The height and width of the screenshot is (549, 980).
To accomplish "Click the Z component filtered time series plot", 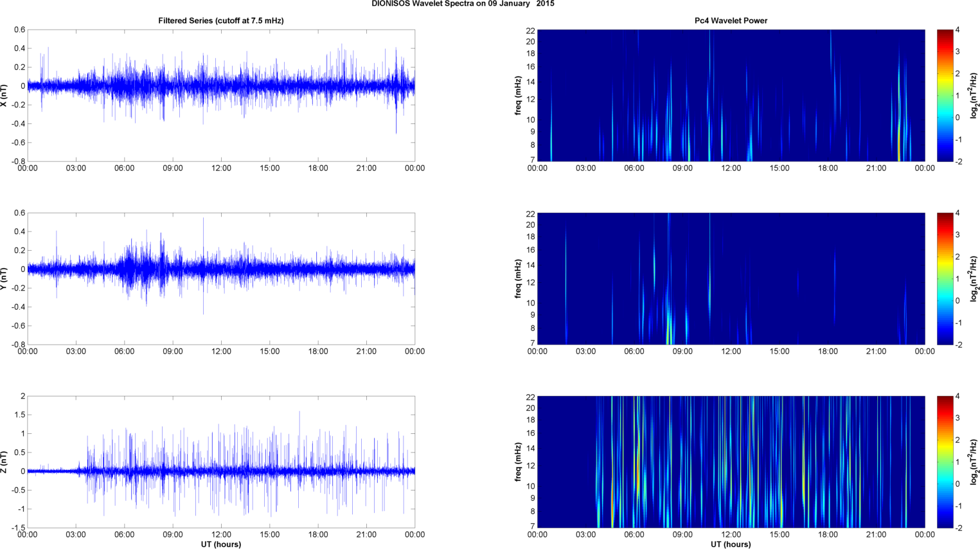I will pyautogui.click(x=221, y=462).
